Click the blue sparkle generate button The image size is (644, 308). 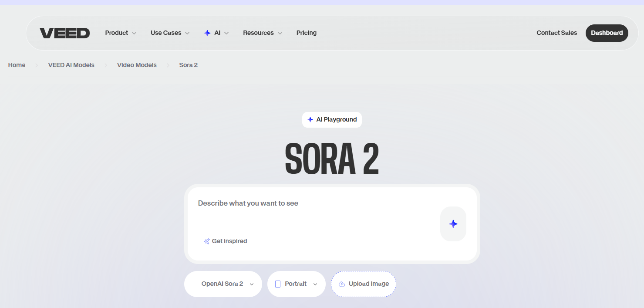click(x=453, y=224)
